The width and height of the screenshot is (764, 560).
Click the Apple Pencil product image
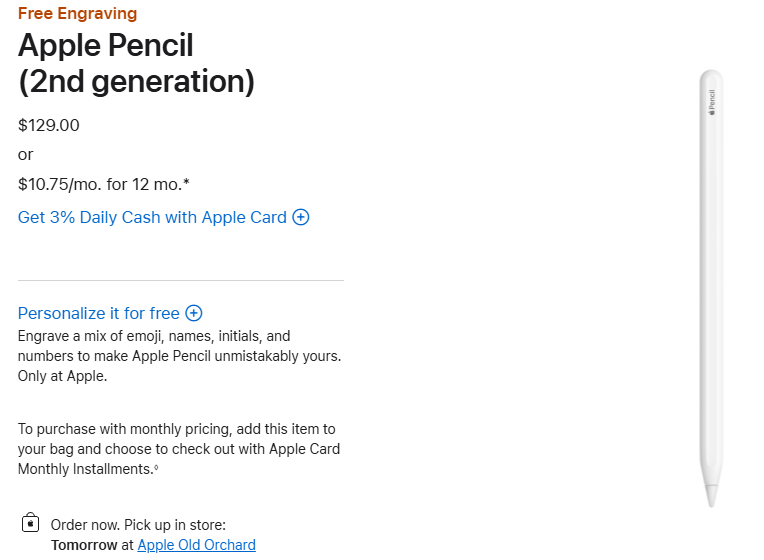tap(710, 280)
